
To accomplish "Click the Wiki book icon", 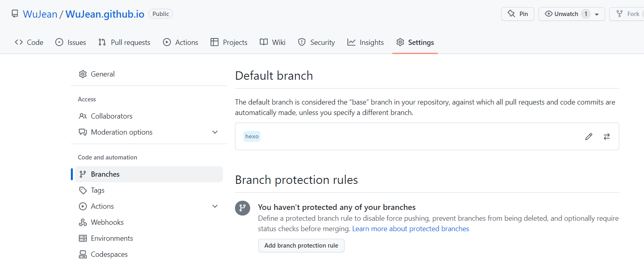I will pyautogui.click(x=264, y=42).
